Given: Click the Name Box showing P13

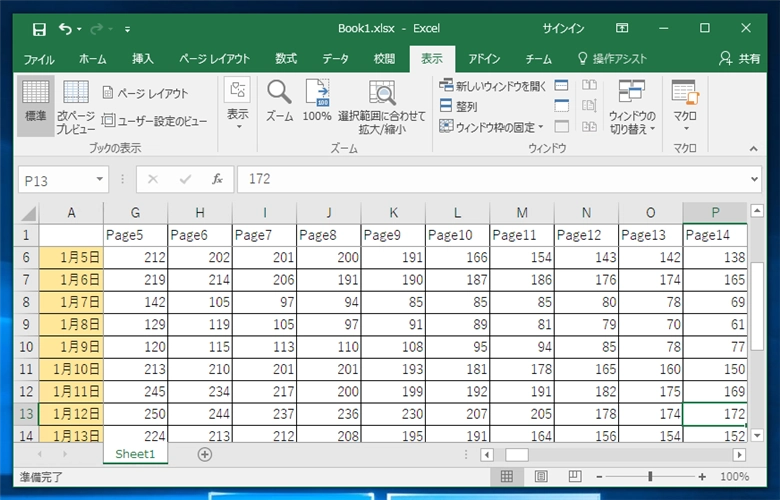Looking at the screenshot, I should (x=56, y=180).
